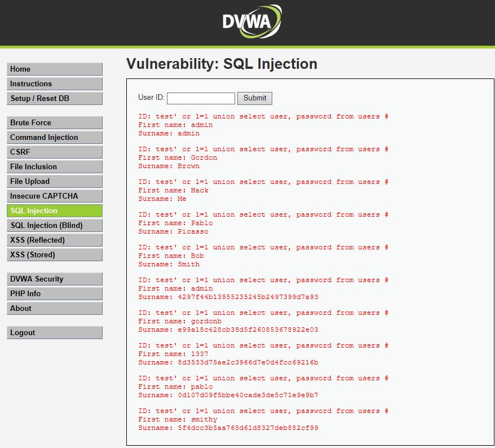This screenshot has width=495, height=448.
Task: Open the Home menu item
Action: point(55,69)
